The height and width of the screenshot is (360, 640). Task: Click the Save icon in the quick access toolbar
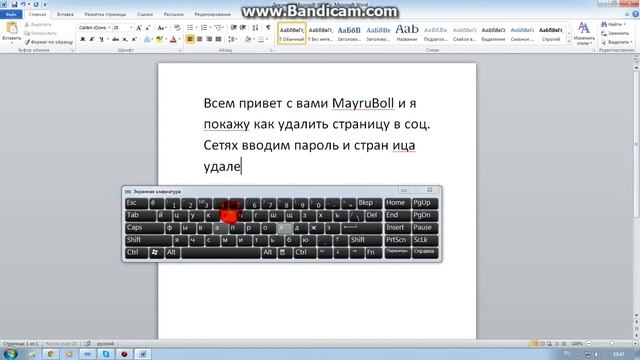click(14, 4)
